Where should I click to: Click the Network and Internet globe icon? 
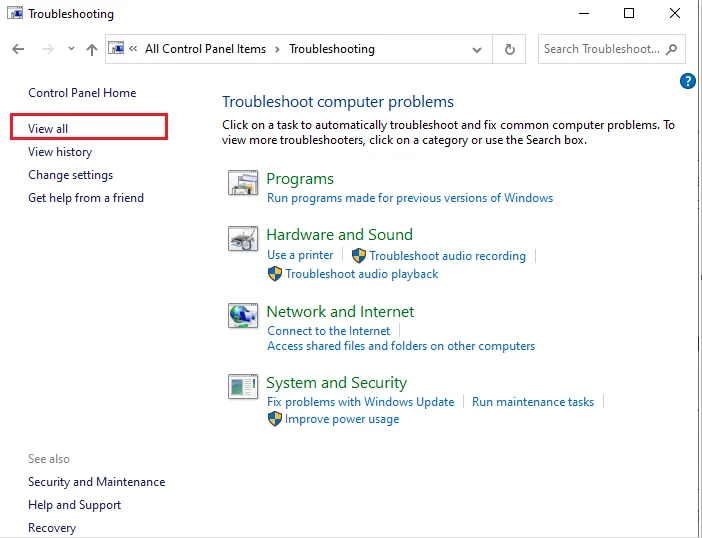(x=243, y=316)
